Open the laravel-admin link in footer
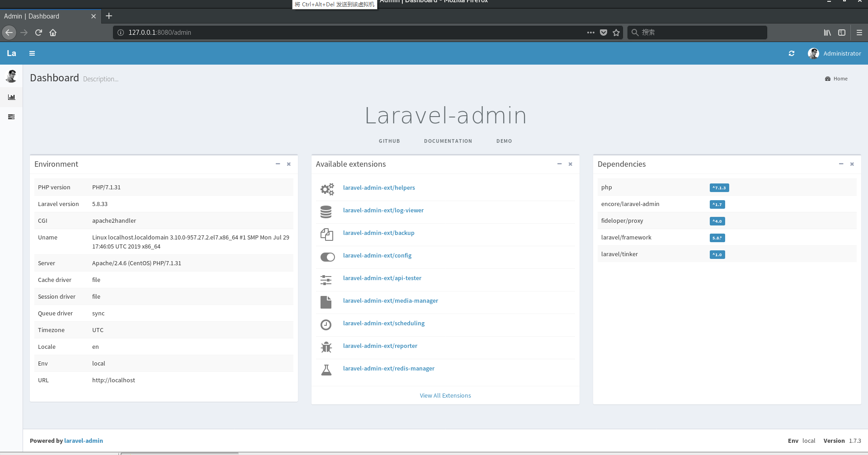 pyautogui.click(x=84, y=441)
